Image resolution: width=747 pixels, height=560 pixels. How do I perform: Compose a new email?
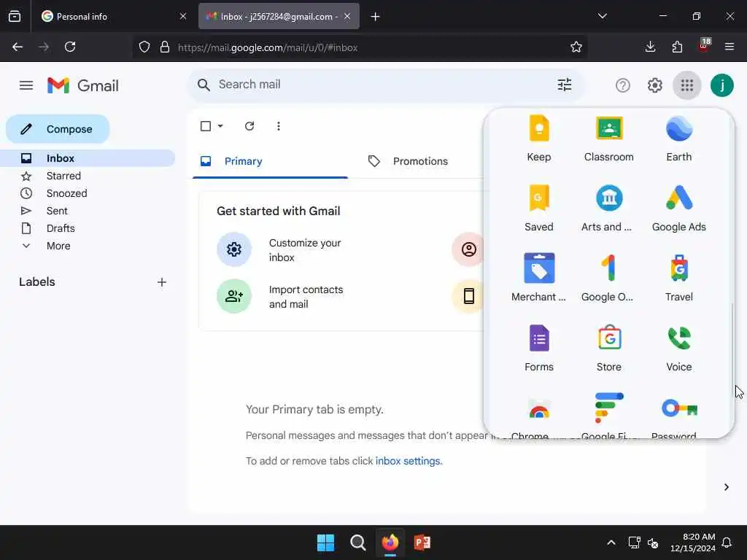click(x=58, y=129)
